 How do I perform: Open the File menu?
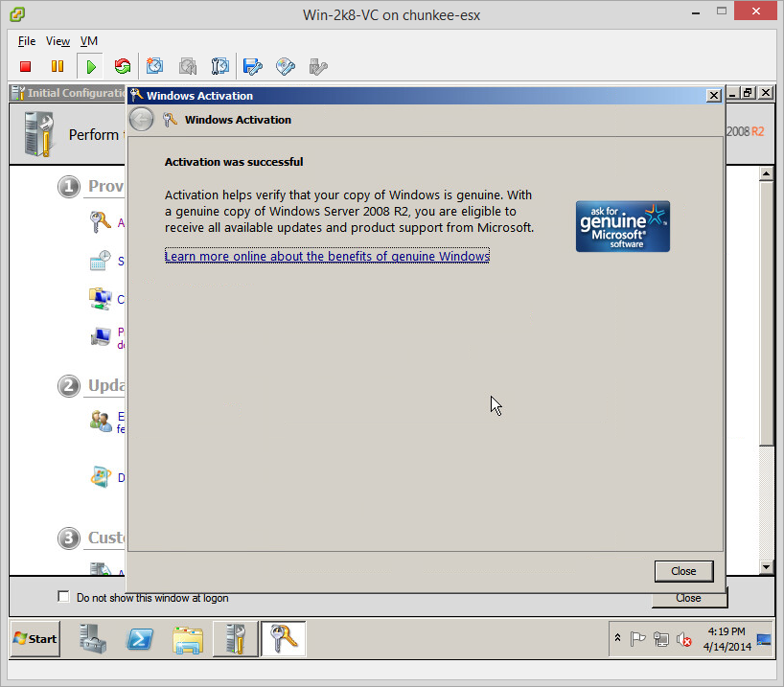coord(27,41)
